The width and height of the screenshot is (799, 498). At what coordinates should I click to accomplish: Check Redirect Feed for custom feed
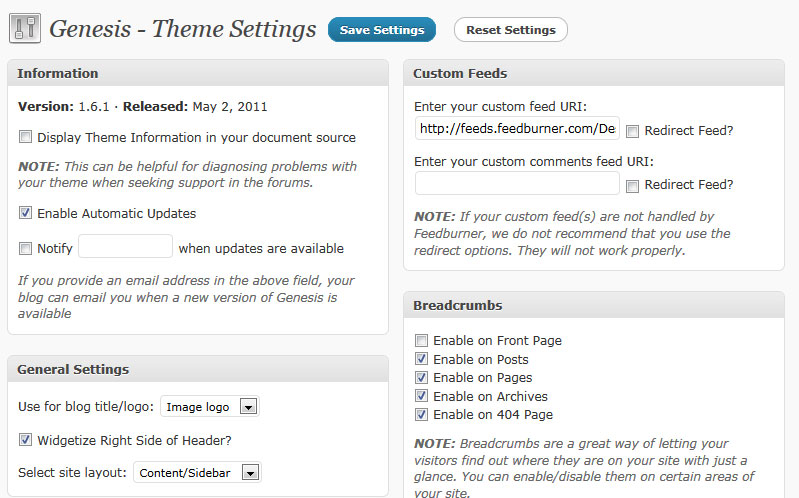632,131
